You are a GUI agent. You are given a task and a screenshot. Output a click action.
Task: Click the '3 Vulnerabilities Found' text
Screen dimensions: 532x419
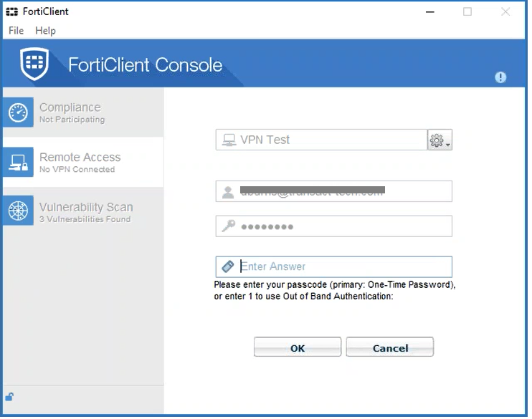coord(85,219)
